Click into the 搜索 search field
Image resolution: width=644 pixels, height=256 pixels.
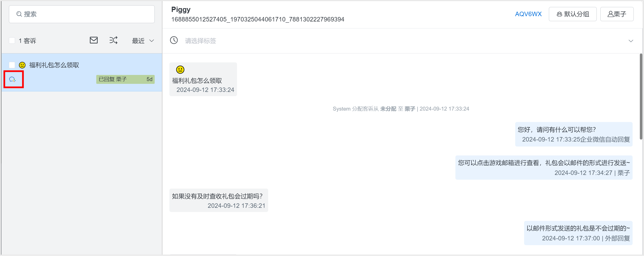82,14
